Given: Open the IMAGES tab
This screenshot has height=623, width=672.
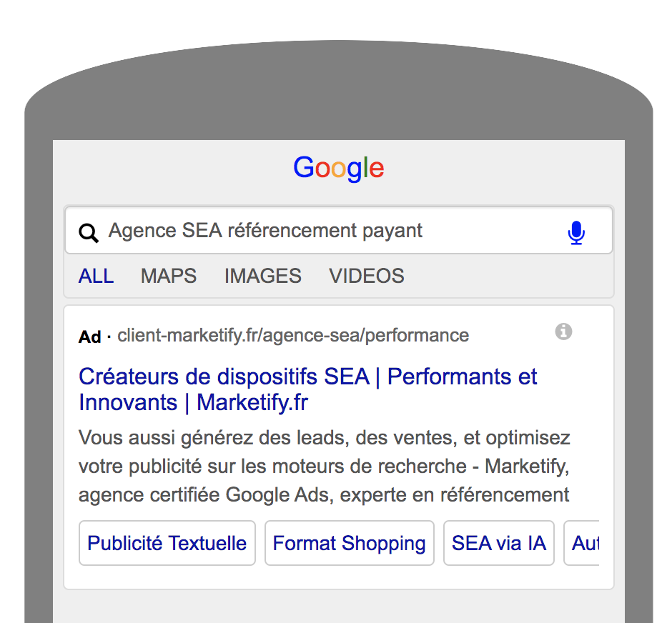Looking at the screenshot, I should coord(263,276).
